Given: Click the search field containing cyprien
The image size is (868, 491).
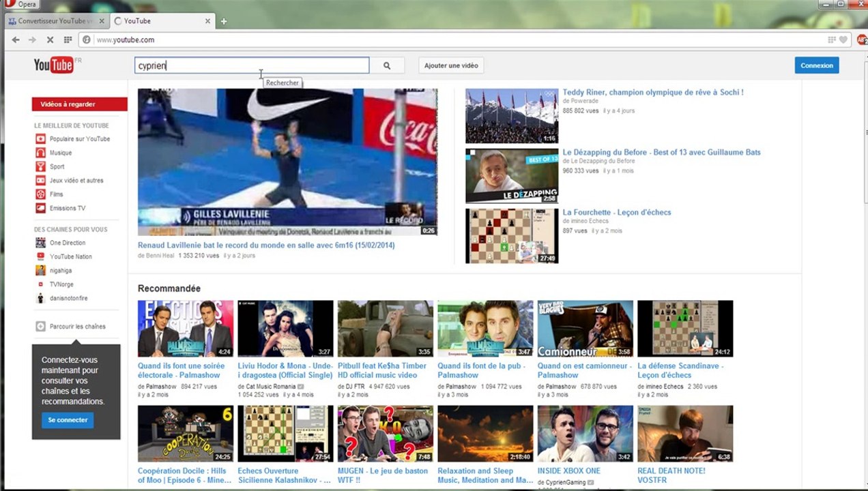Looking at the screenshot, I should coord(252,65).
